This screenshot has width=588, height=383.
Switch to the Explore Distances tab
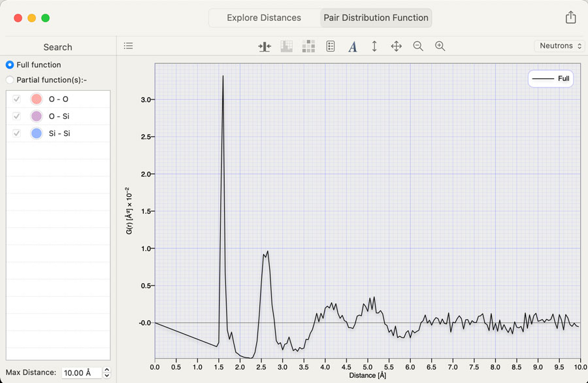coord(264,18)
